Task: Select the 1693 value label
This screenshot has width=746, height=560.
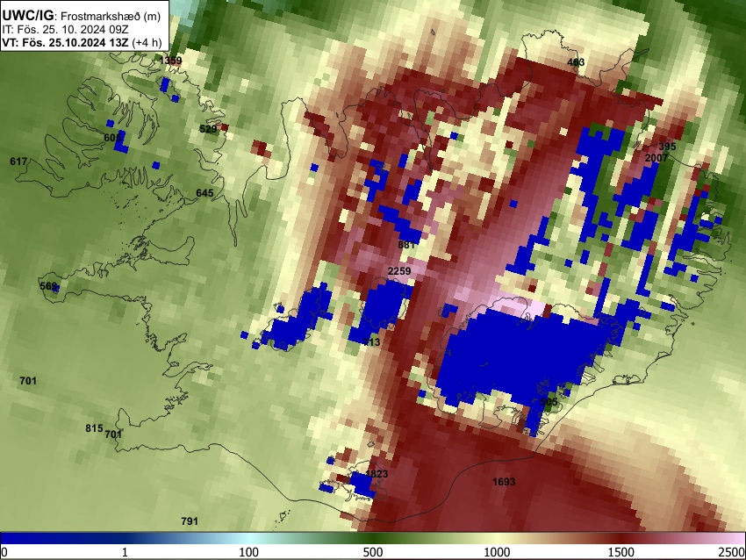Action: [x=504, y=482]
